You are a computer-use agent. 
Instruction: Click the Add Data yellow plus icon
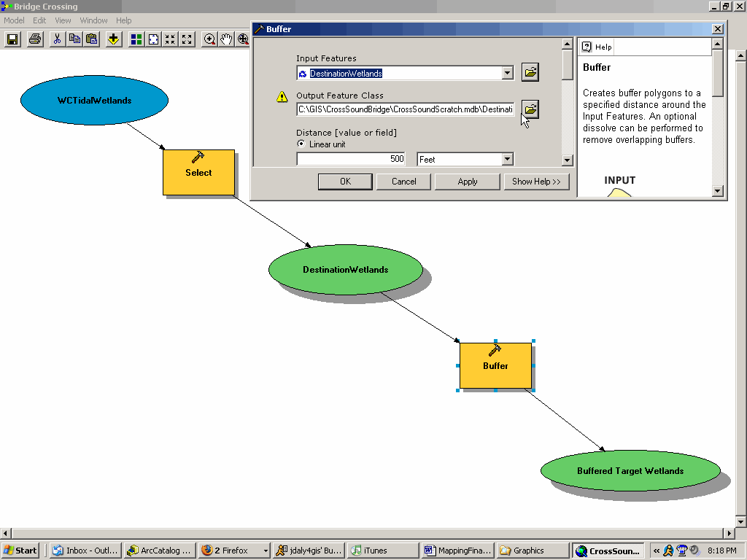point(113,39)
